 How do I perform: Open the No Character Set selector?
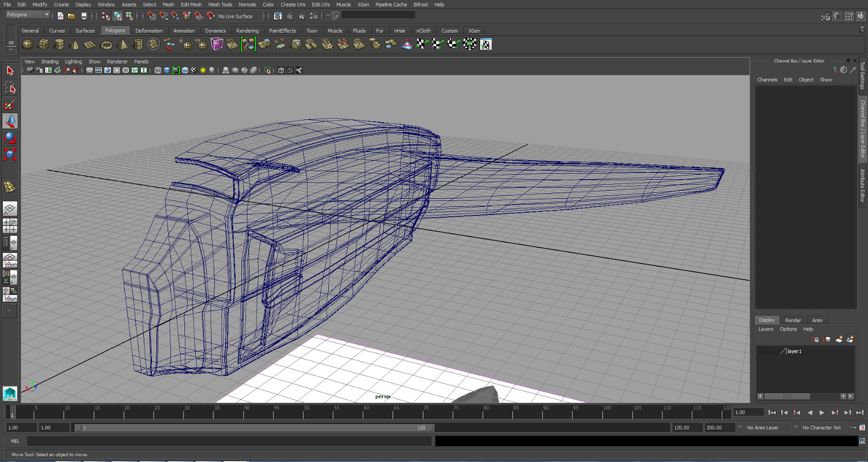[x=824, y=428]
